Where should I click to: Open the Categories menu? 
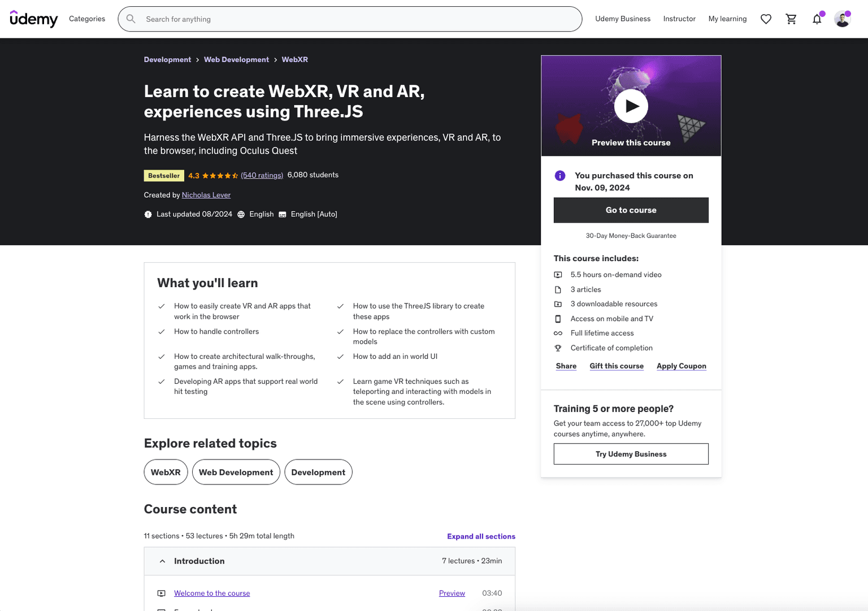[x=86, y=19]
